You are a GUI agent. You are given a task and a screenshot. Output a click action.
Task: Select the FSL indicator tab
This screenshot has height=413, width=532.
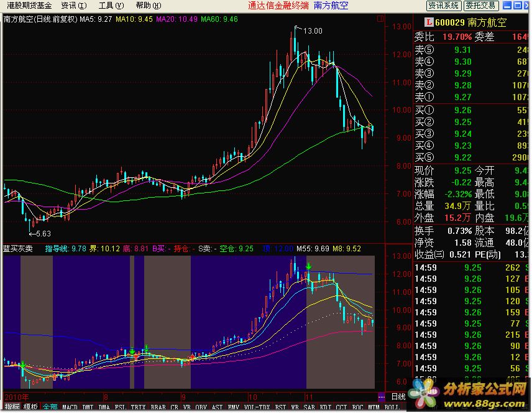click(x=120, y=407)
